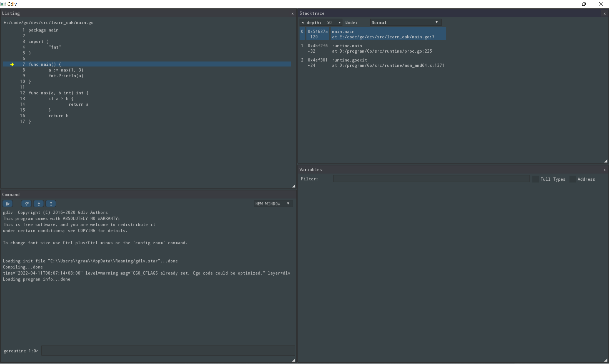Toggle the Address checkbox
Image resolution: width=609 pixels, height=364 pixels.
573,179
